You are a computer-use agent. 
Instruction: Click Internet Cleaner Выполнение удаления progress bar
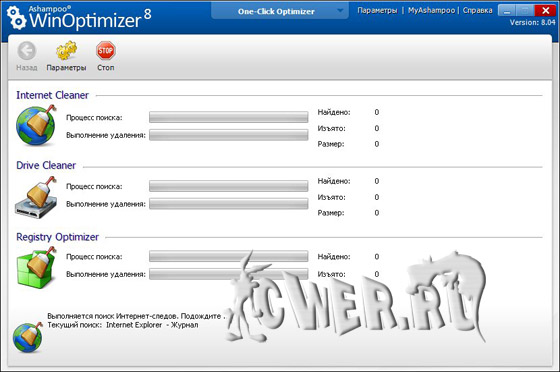click(229, 135)
